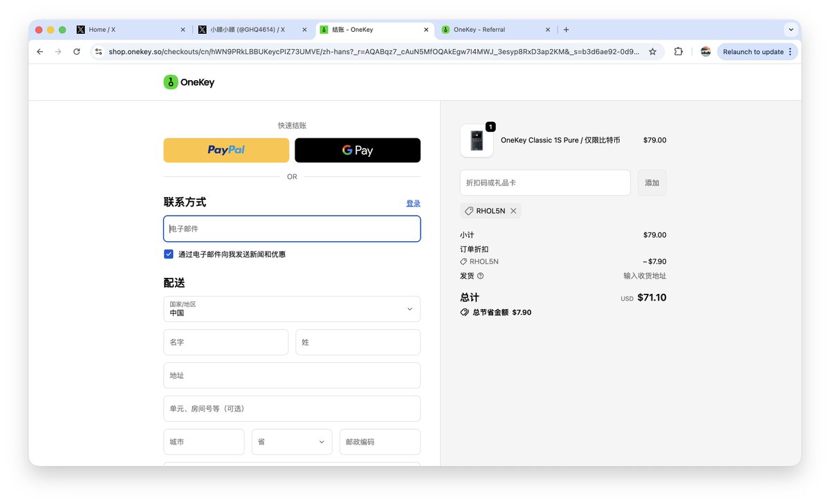The image size is (830, 504).
Task: Go back with the browser back arrow
Action: pyautogui.click(x=40, y=52)
